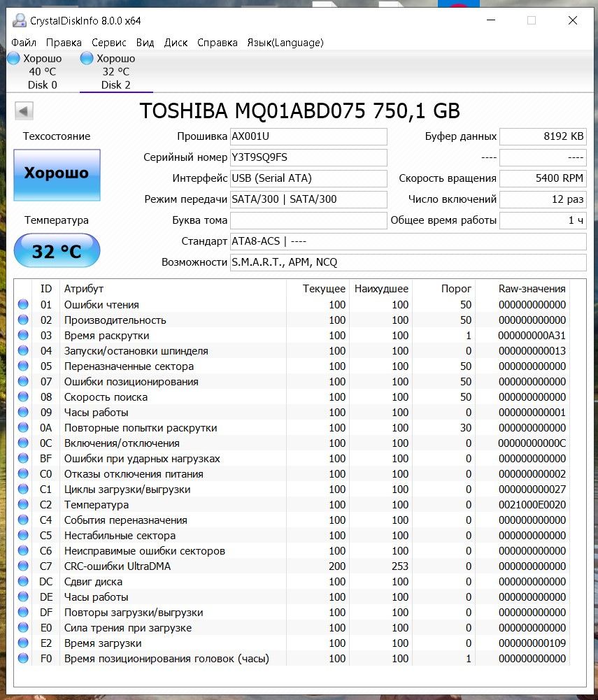Click the Наихудшее column header
The width and height of the screenshot is (598, 700).
pyautogui.click(x=381, y=289)
